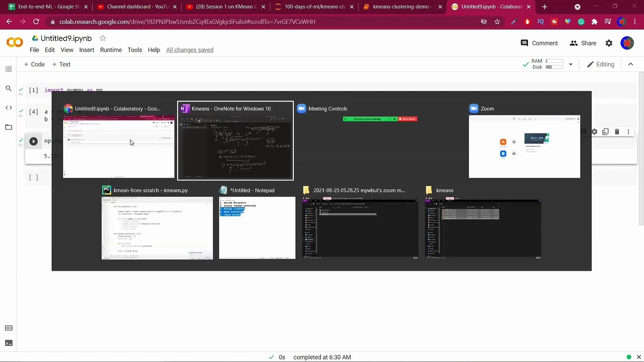Open the Terminal icon at sidebar bottom
This screenshot has height=362, width=644.
9,343
